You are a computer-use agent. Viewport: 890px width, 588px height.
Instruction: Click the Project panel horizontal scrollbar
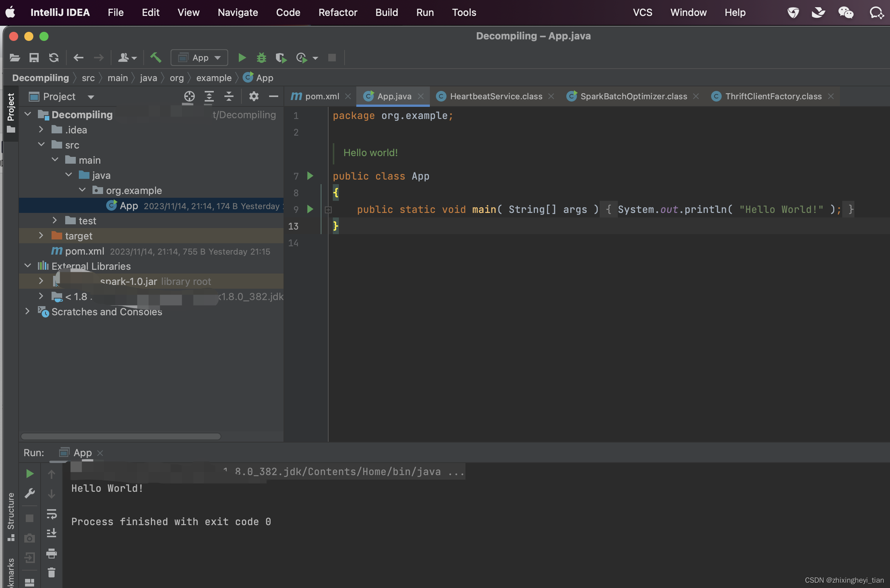[121, 436]
